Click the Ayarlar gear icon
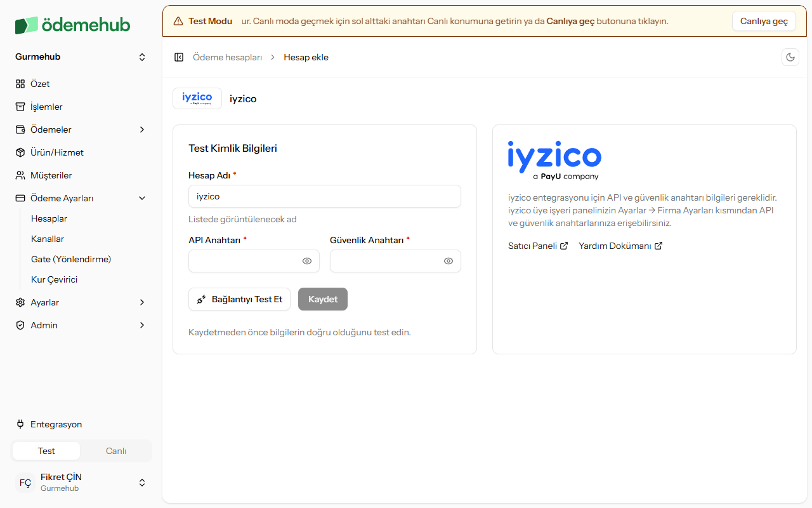812x508 pixels. (20, 302)
